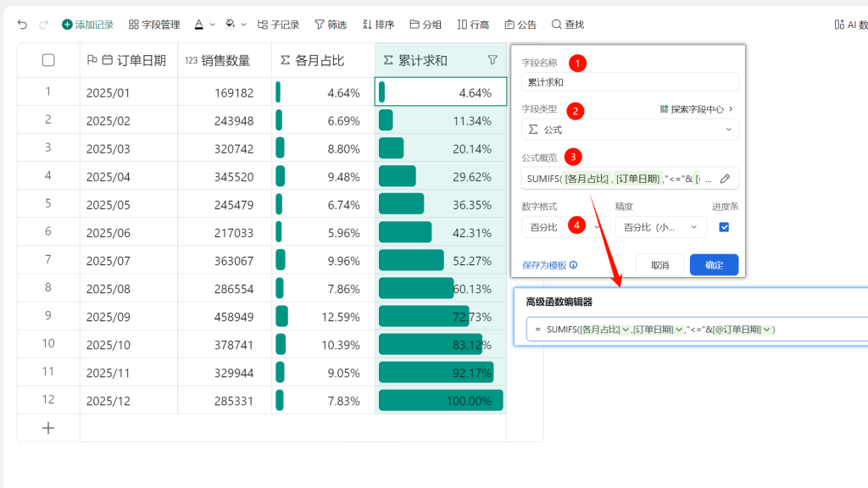
Task: Open the fill color bucket tool
Action: coord(231,25)
